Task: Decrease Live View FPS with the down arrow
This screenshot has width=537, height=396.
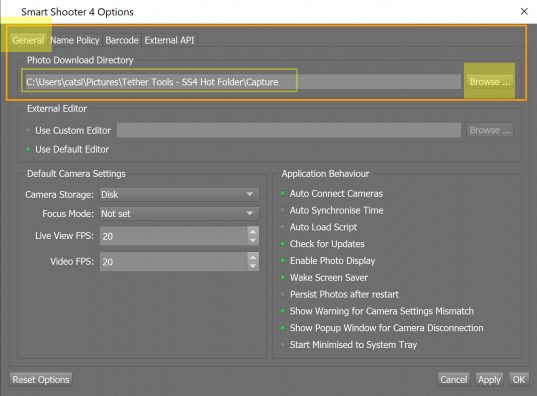Action: click(x=253, y=240)
